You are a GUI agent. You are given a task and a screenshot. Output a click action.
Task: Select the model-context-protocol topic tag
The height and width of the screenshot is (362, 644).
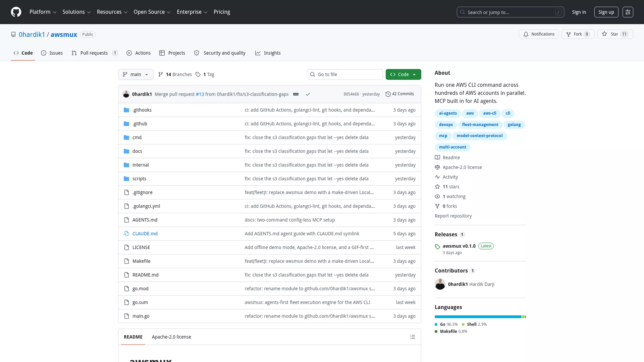click(480, 136)
